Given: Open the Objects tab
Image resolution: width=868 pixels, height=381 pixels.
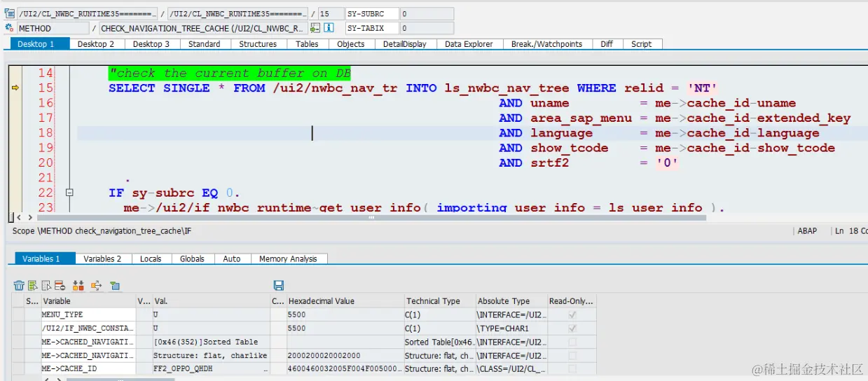Looking at the screenshot, I should pos(351,43).
